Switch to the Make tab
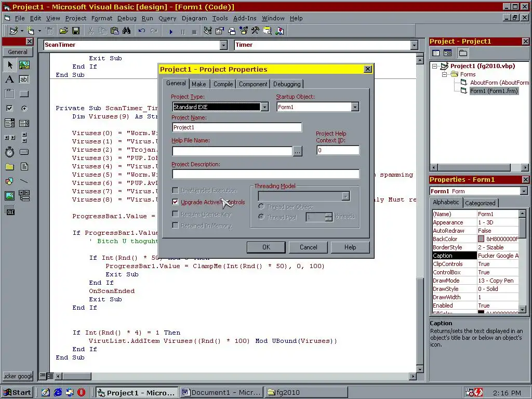This screenshot has width=532, height=399. click(198, 84)
